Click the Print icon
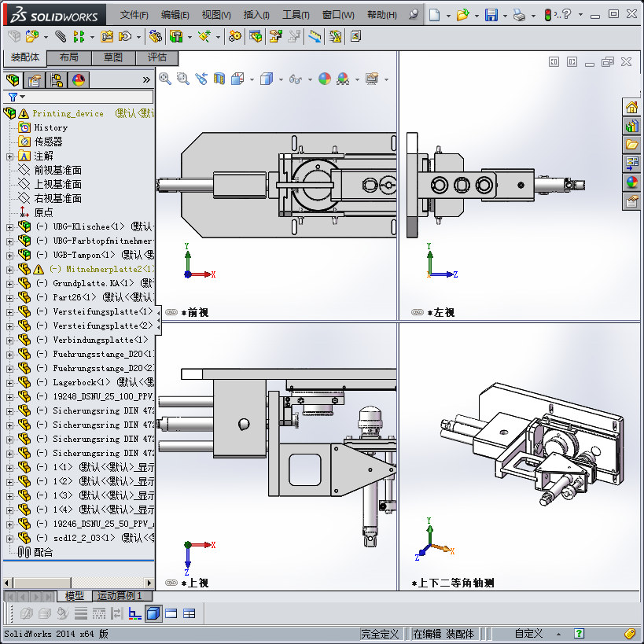 pyautogui.click(x=520, y=16)
